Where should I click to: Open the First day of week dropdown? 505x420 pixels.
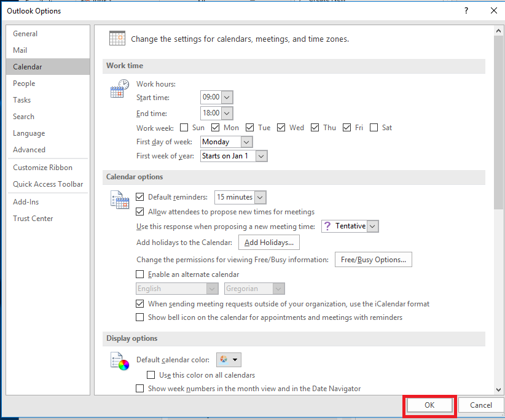pyautogui.click(x=246, y=142)
